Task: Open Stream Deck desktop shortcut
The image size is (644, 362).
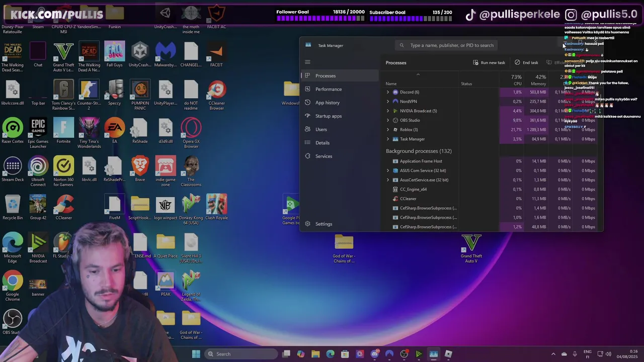Action: tap(13, 169)
